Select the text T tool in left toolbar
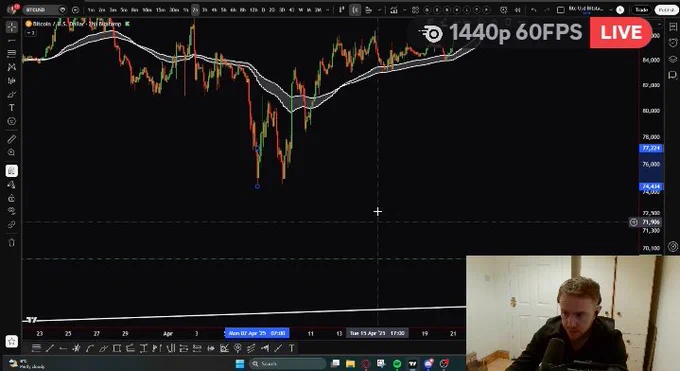The width and height of the screenshot is (680, 371). 12,108
